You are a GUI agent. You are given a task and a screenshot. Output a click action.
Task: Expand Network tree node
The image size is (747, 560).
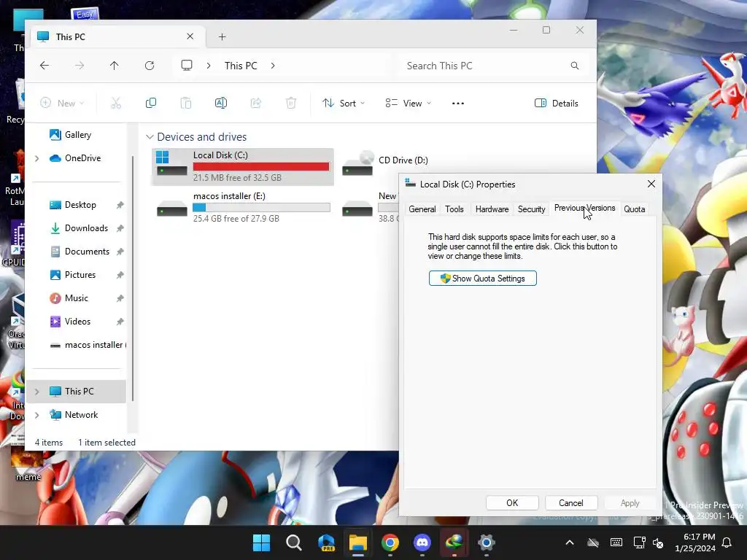coord(37,415)
